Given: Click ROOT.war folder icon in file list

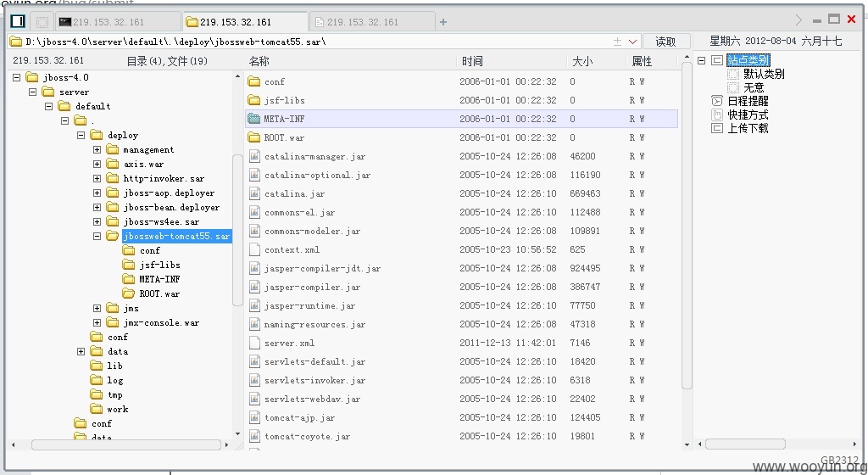Looking at the screenshot, I should 254,137.
